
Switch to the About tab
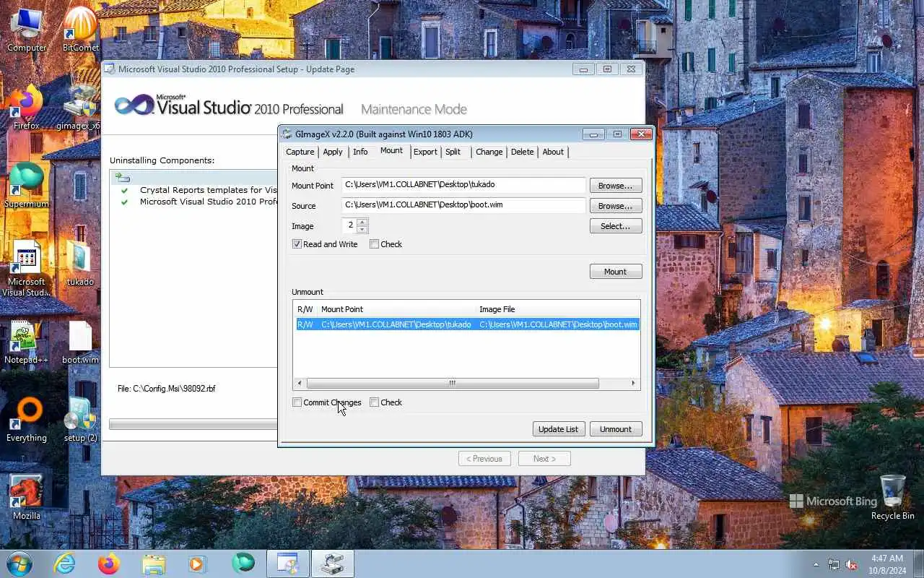coord(553,152)
